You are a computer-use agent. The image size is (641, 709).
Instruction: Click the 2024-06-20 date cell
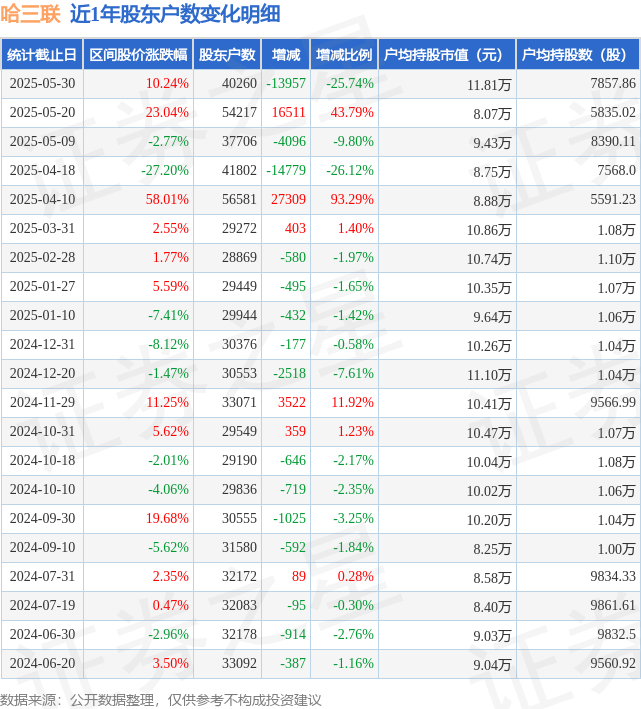42,663
